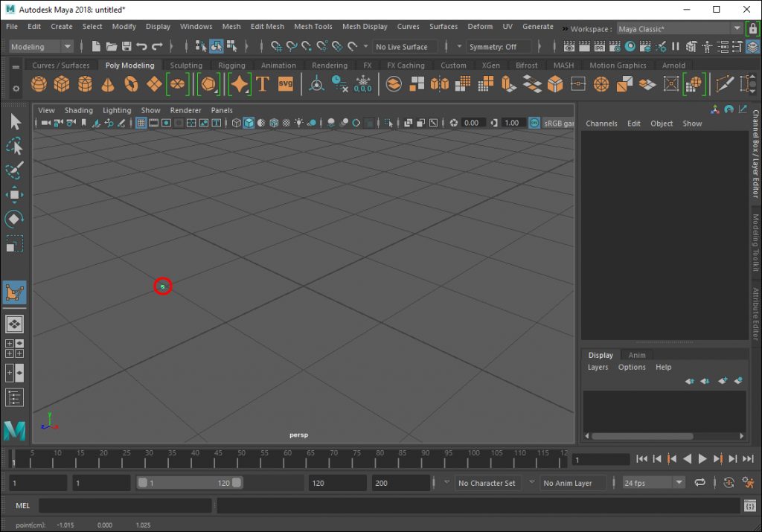Enable Auto Keyframe at the bottom right

[x=729, y=482]
